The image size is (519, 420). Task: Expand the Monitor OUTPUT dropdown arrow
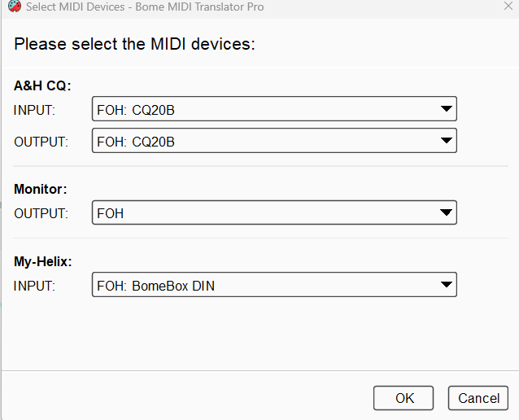pos(445,212)
